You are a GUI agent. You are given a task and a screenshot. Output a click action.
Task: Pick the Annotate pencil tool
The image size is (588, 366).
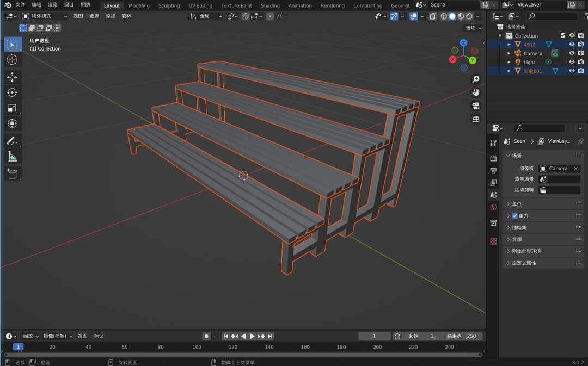(13, 141)
